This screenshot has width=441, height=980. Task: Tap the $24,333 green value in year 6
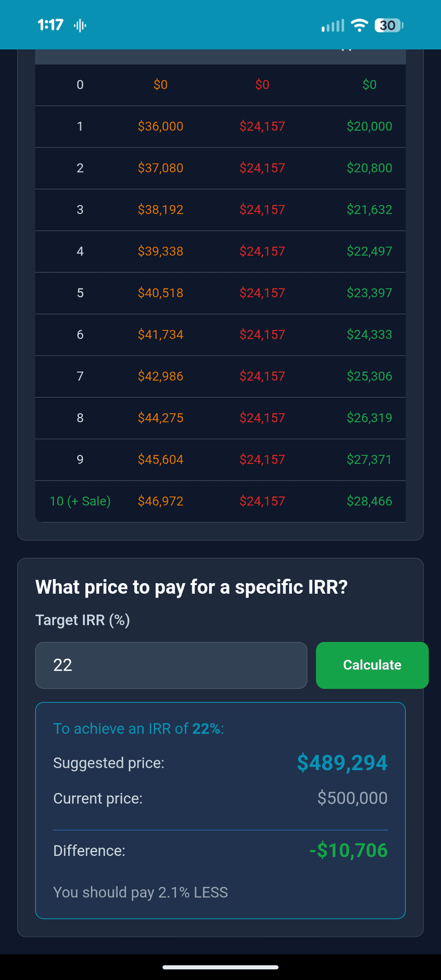point(369,334)
